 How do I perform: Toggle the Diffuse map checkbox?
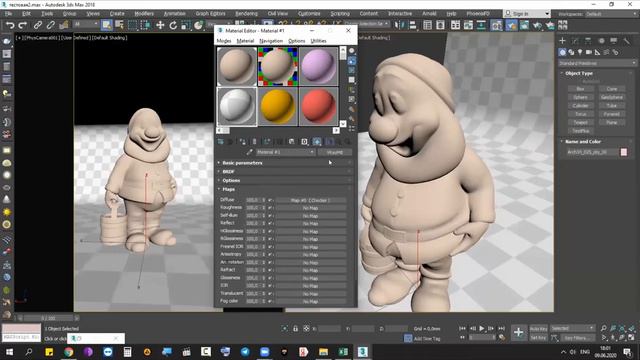[x=270, y=200]
